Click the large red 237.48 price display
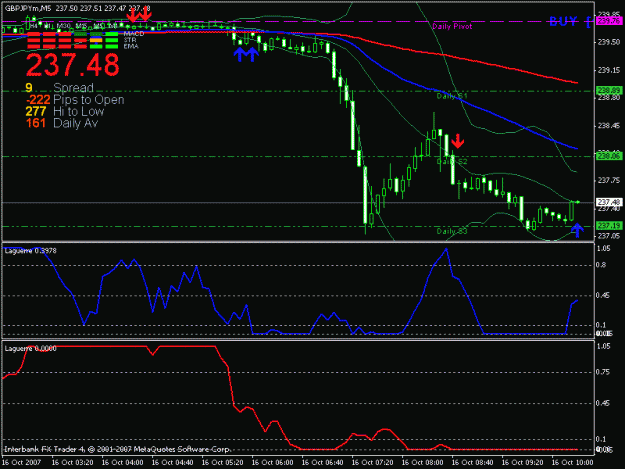 click(73, 65)
